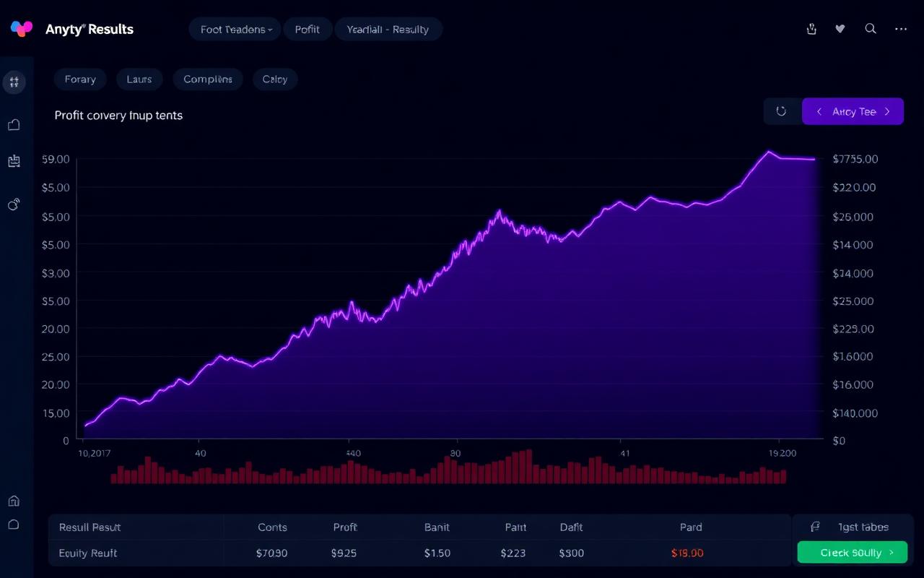This screenshot has width=924, height=578.
Task: Click the Anyty Results app logo
Action: click(22, 29)
